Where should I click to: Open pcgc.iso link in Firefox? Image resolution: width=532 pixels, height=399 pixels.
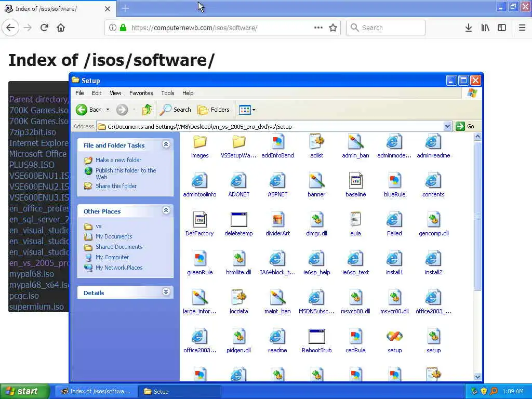pyautogui.click(x=24, y=296)
